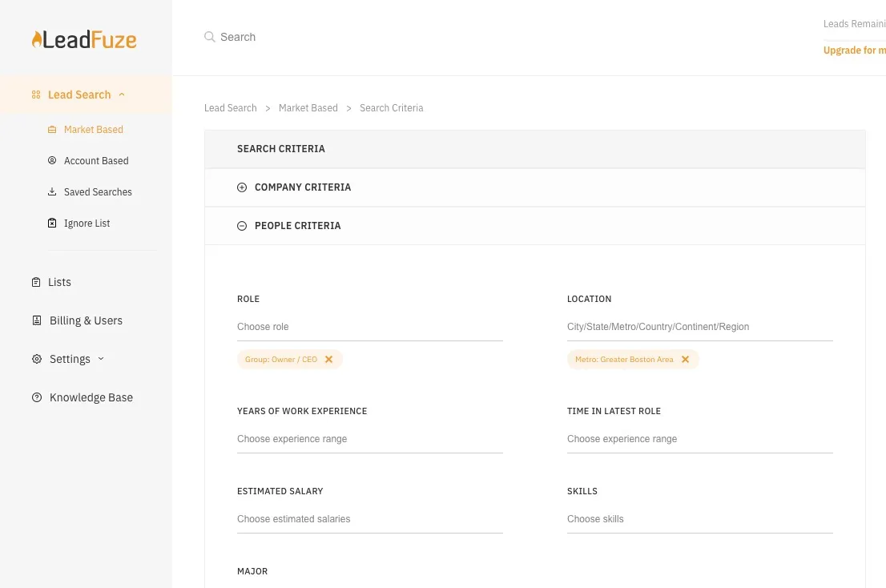Open Market Based in sidebar
This screenshot has width=886, height=588.
pos(93,129)
